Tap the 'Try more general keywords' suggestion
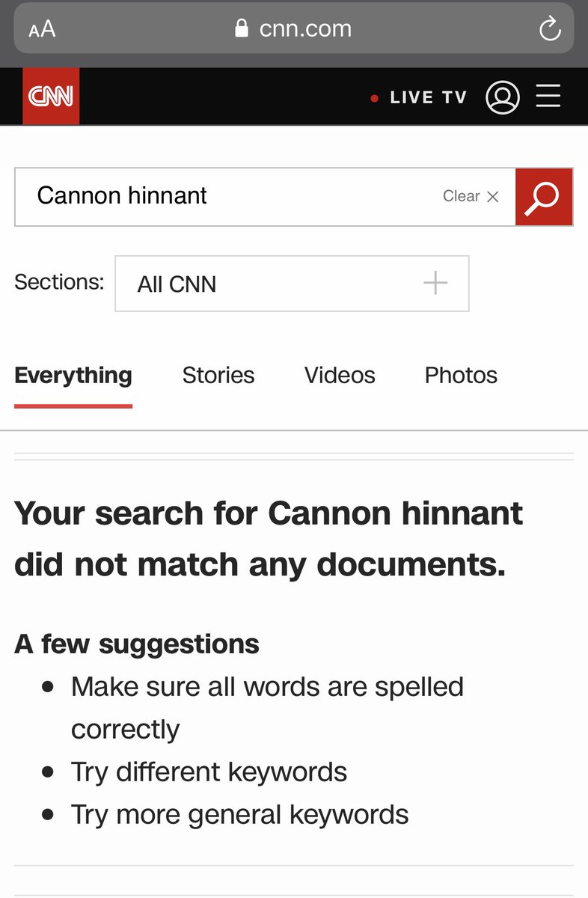The height and width of the screenshot is (898, 588). click(239, 814)
